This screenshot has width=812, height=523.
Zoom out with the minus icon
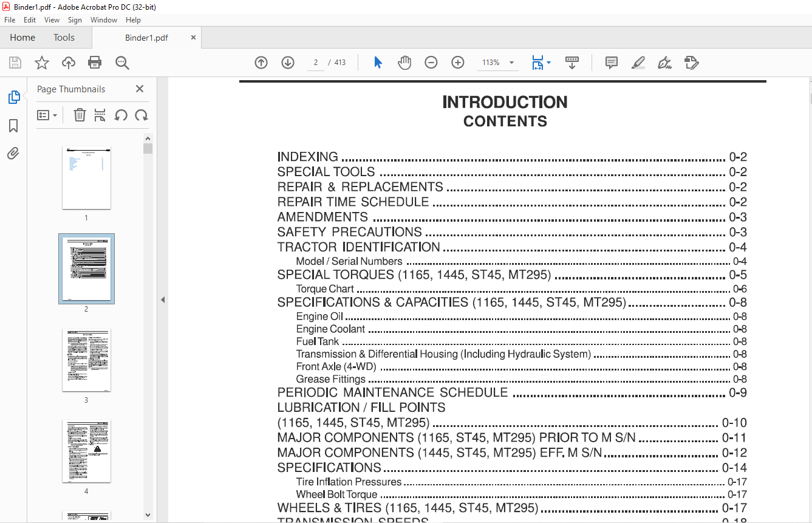(431, 63)
